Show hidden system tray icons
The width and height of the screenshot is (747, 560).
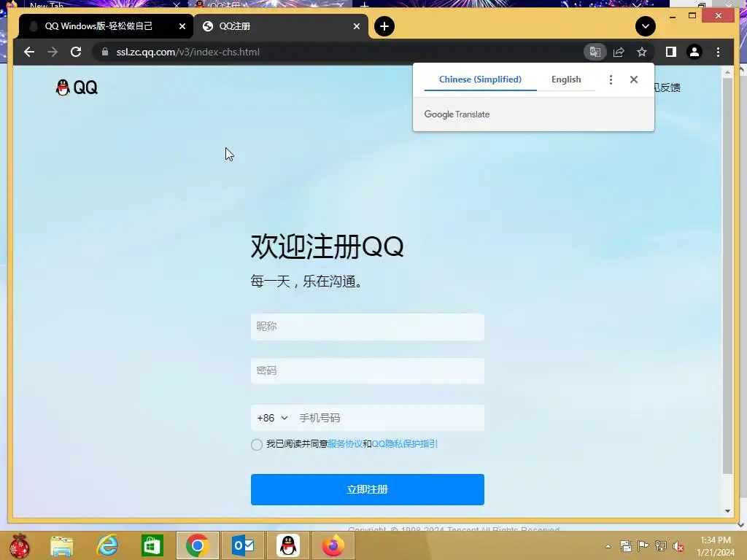coord(608,546)
